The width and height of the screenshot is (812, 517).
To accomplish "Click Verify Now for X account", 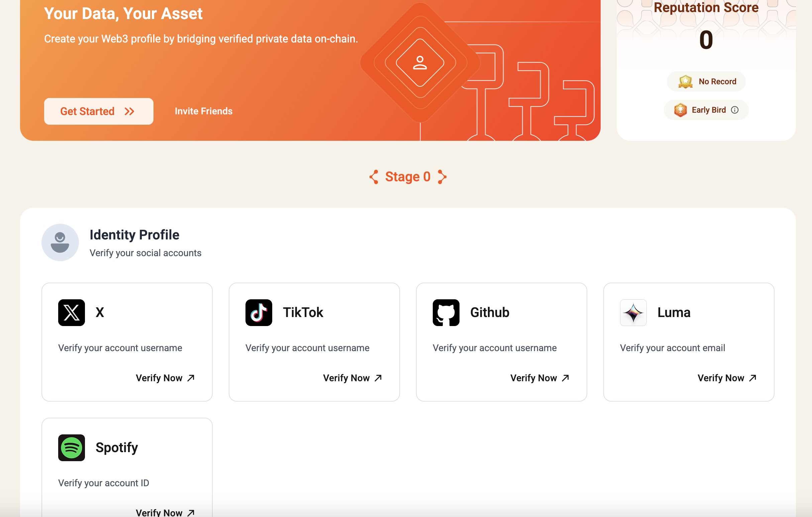I will point(165,378).
